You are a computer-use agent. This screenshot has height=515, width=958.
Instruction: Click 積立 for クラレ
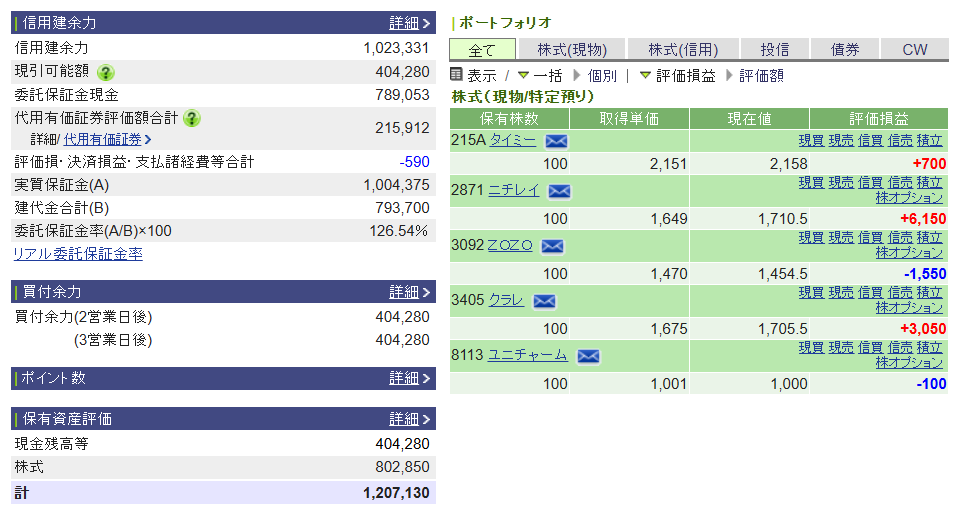929,293
